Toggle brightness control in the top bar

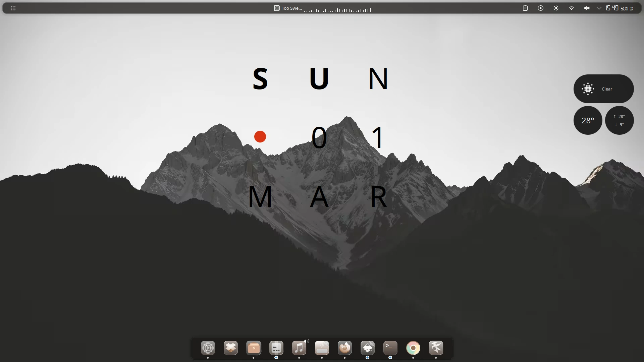click(x=556, y=8)
